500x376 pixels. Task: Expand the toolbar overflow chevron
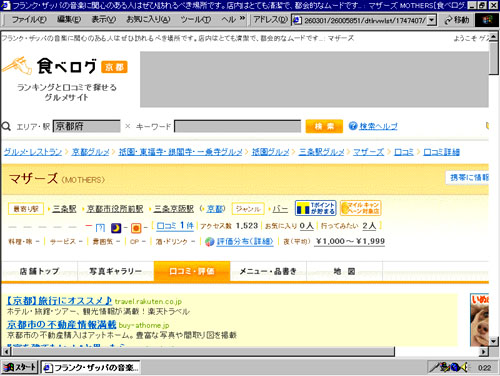(x=242, y=18)
